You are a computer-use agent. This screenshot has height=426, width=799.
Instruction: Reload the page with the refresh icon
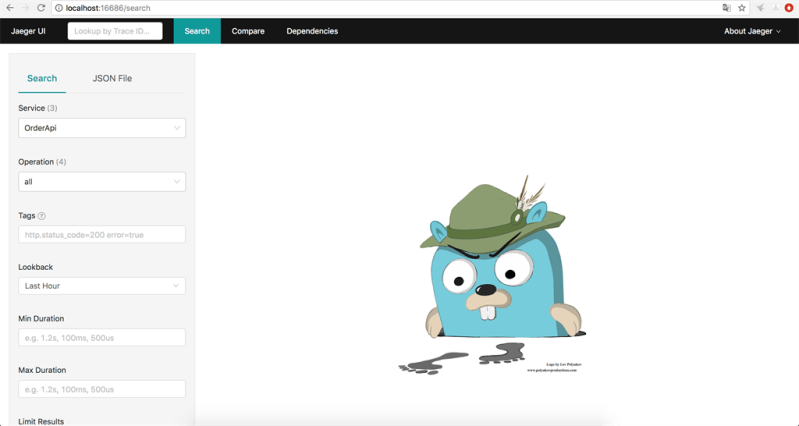pyautogui.click(x=41, y=8)
